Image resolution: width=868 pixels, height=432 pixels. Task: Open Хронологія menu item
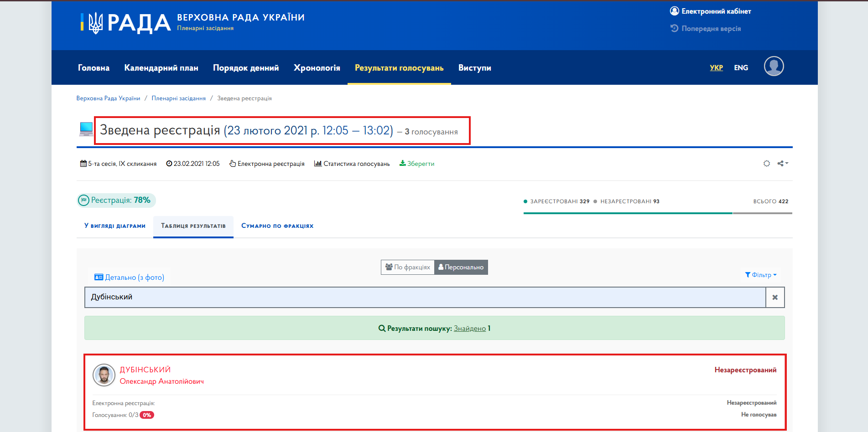pyautogui.click(x=317, y=67)
